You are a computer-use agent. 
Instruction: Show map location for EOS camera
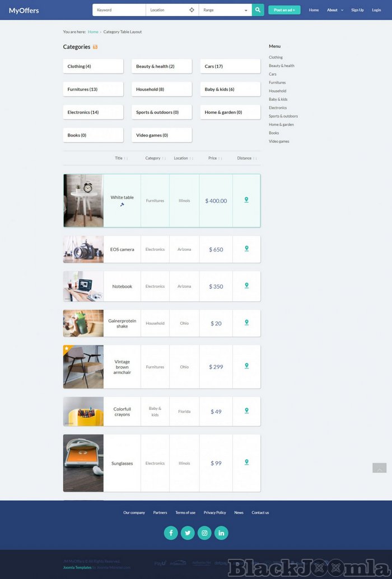(x=246, y=249)
